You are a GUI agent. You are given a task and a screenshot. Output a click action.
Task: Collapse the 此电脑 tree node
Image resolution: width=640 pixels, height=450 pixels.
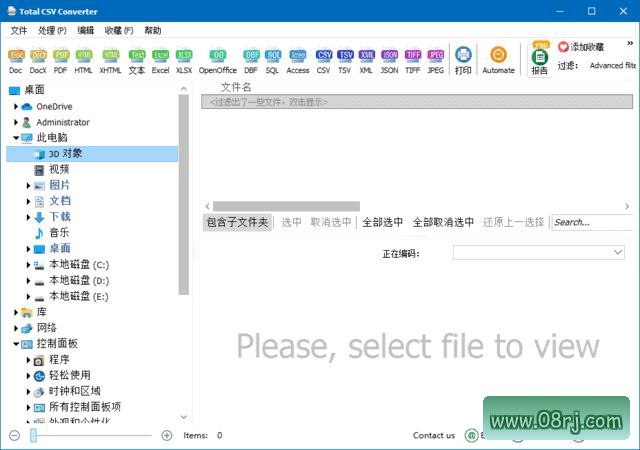click(x=16, y=138)
